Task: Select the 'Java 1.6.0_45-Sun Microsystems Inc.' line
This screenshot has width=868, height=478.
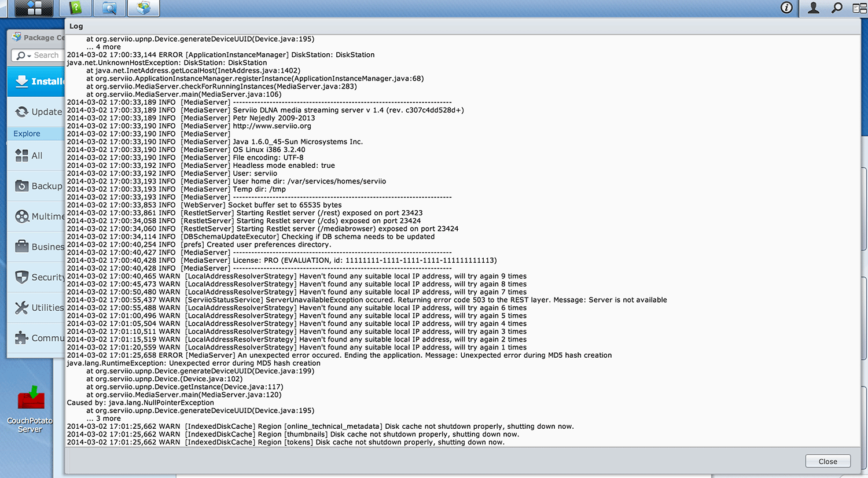Action: [x=215, y=142]
